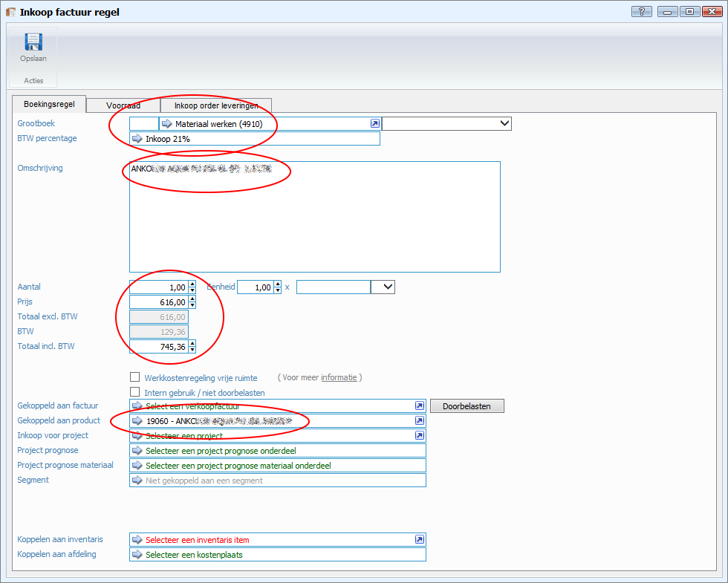728x583 pixels.
Task: Open Grootboek link icon beside Materiaal werken
Action: pyautogui.click(x=375, y=124)
